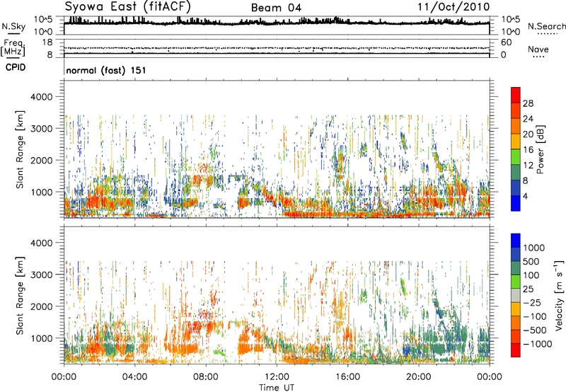Select 'normal (fast) 151' text
The image size is (566, 392).
(106, 70)
